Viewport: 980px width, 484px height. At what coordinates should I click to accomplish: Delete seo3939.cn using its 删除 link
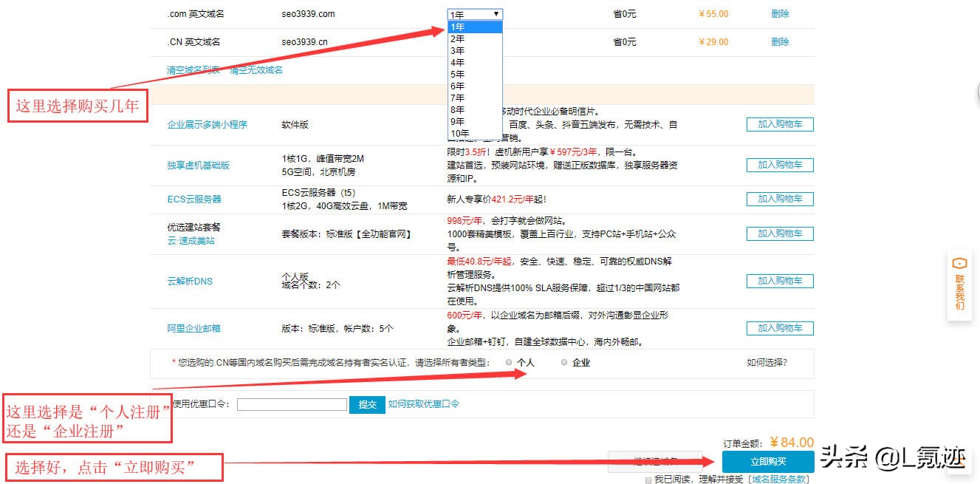tap(779, 41)
